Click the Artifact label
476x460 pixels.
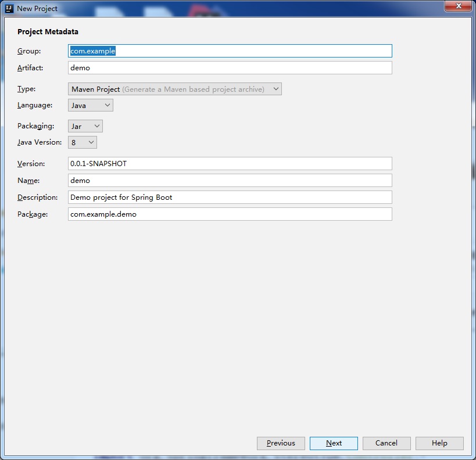click(x=30, y=68)
